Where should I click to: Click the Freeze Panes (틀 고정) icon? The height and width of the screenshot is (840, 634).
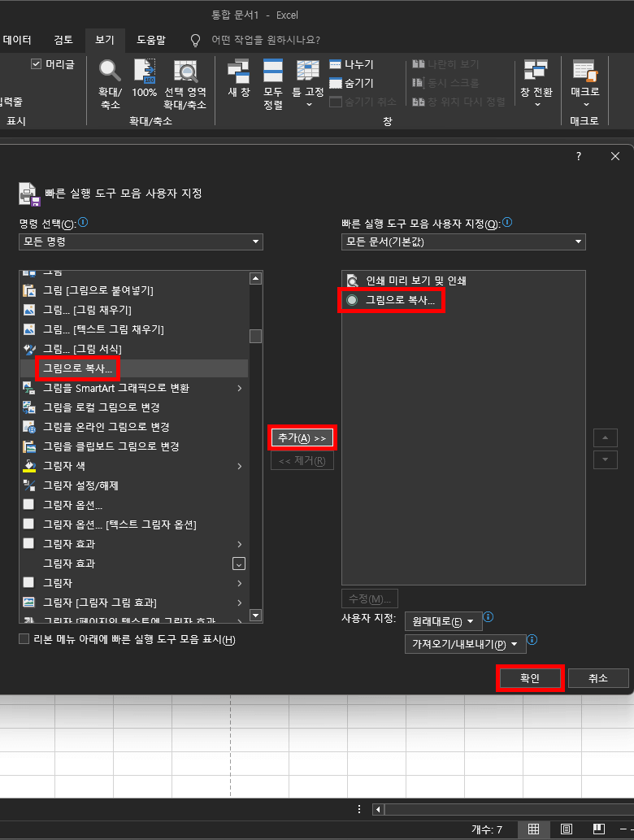pyautogui.click(x=308, y=71)
